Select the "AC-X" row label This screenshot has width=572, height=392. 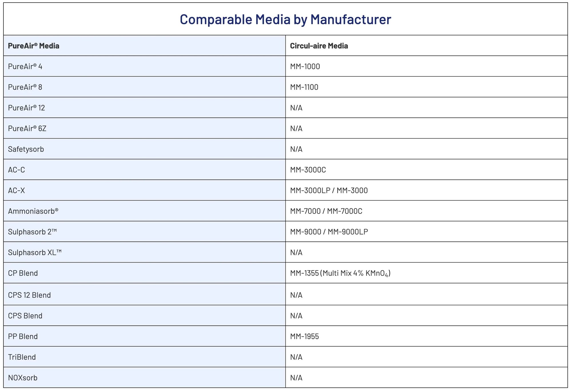(17, 191)
